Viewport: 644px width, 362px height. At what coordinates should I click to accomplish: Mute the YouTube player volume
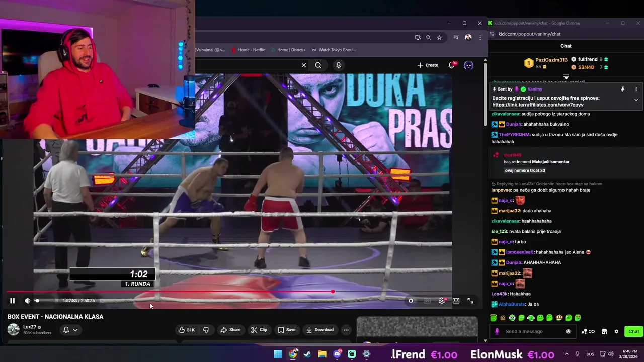click(27, 301)
